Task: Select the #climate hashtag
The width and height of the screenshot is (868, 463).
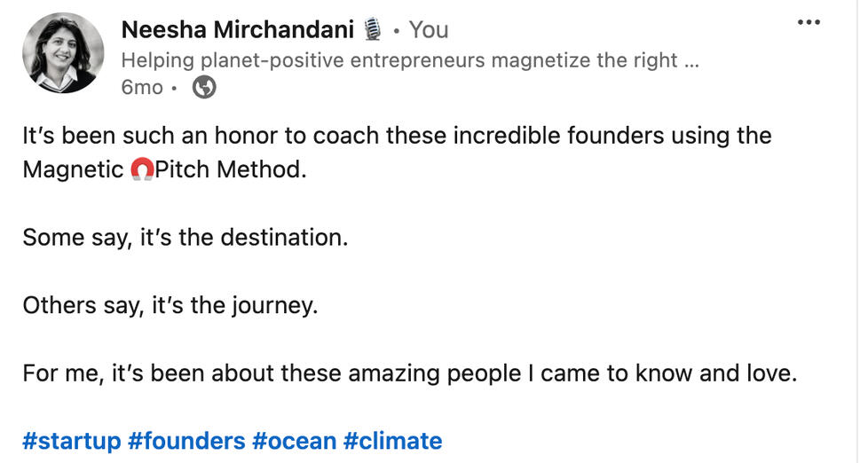Action: tap(392, 441)
